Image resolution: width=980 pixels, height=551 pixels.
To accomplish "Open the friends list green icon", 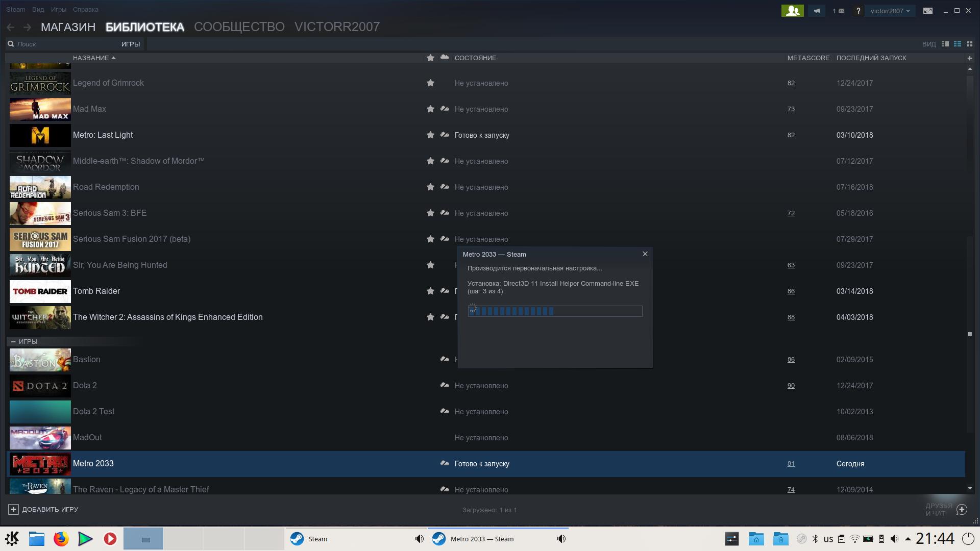I will 792,11.
